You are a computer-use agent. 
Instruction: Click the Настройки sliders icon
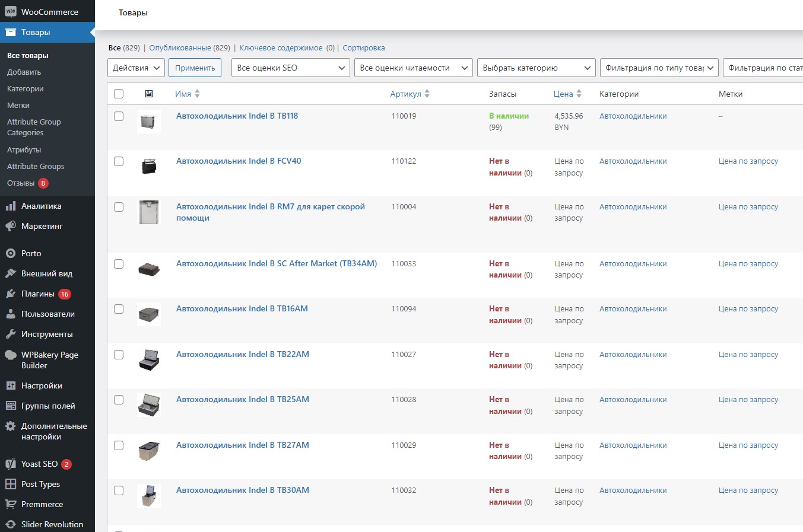click(11, 386)
